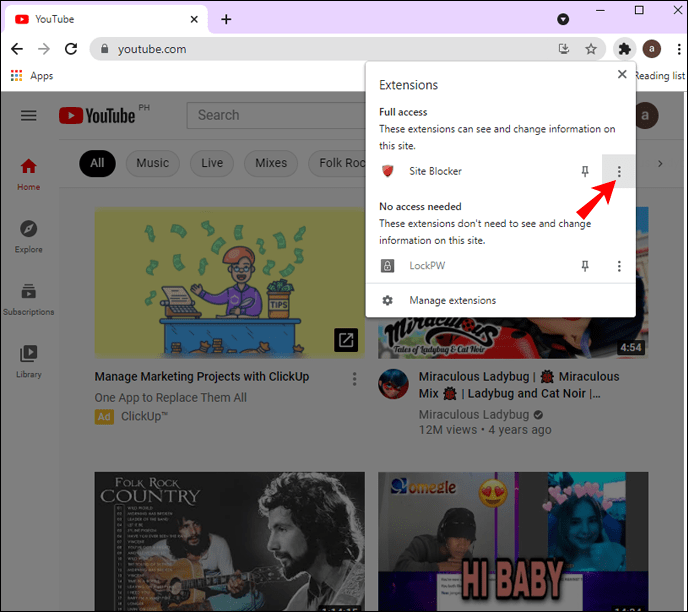Click the Manage extensions gear icon

click(x=387, y=301)
